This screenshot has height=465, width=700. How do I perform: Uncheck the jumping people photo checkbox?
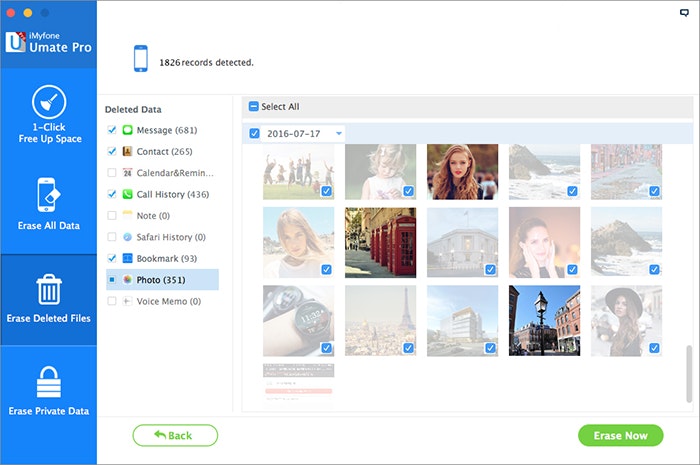pyautogui.click(x=326, y=191)
